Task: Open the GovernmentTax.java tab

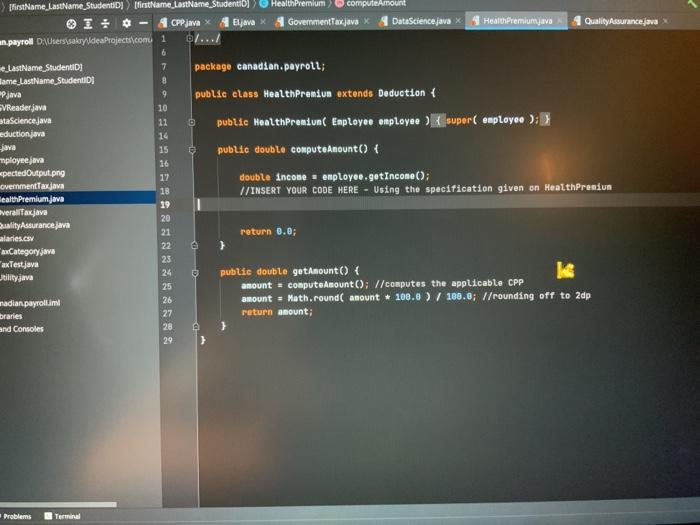Action: click(323, 21)
